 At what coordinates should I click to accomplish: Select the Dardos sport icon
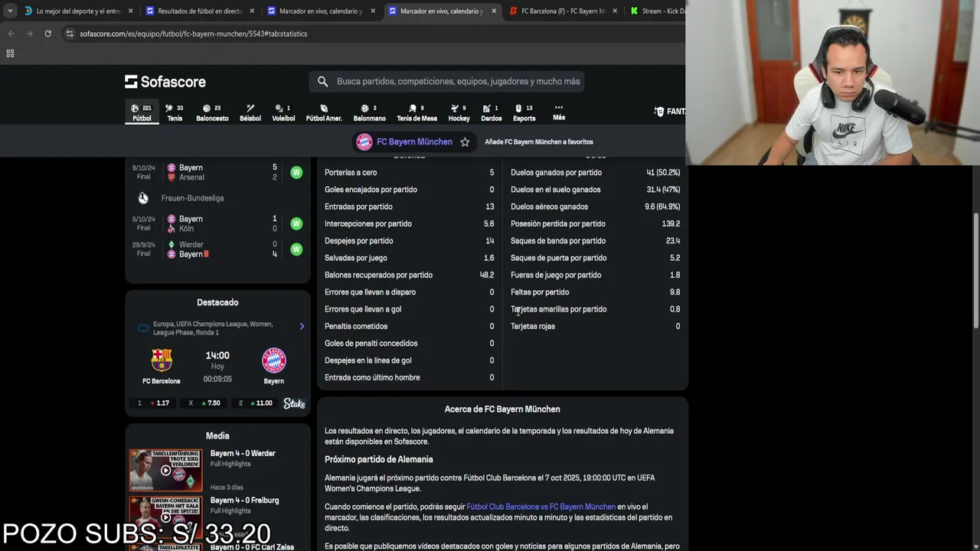(492, 112)
